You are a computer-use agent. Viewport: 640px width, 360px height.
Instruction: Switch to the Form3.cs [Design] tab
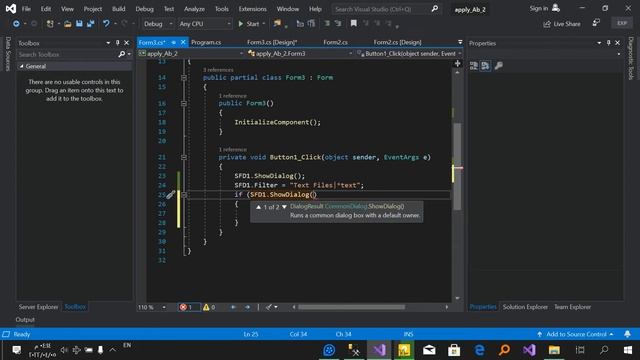click(x=272, y=42)
